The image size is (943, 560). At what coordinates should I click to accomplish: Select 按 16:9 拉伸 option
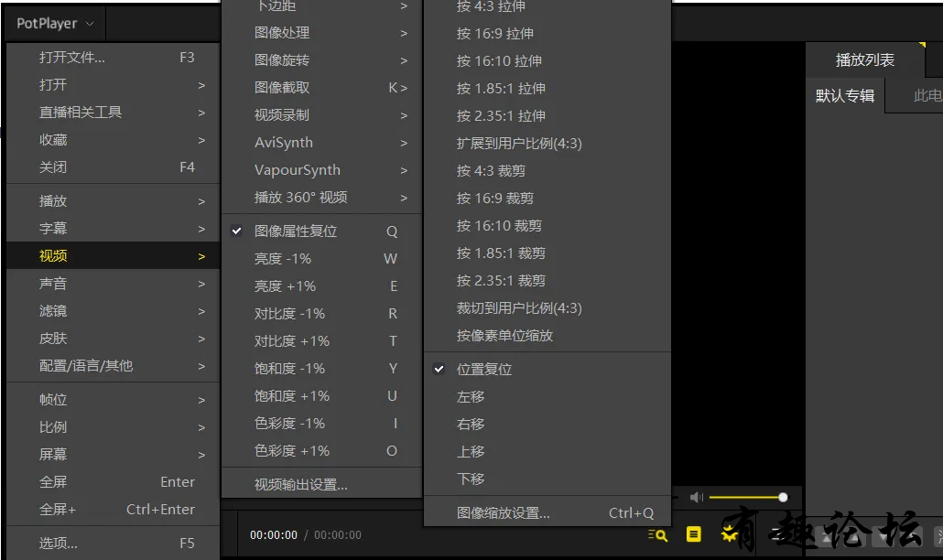547,33
